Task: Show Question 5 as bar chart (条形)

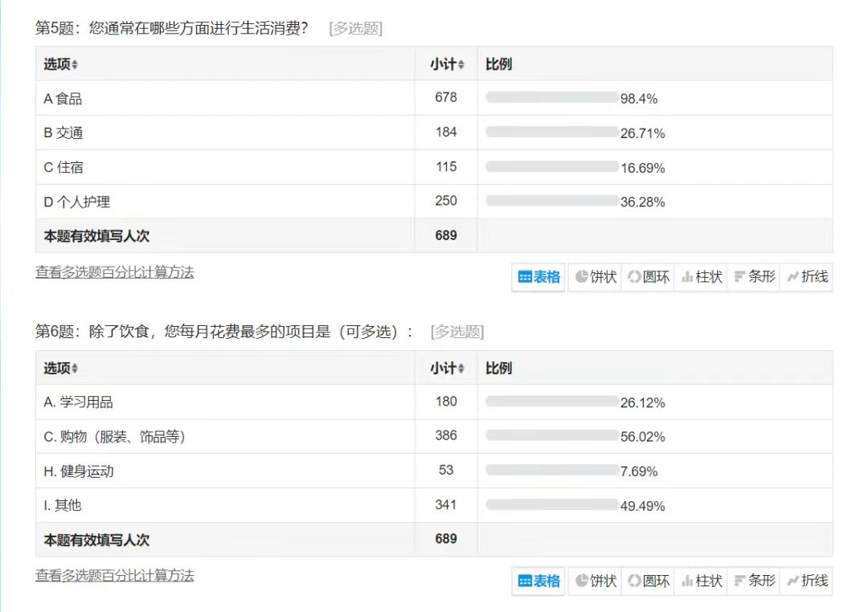Action: (754, 277)
